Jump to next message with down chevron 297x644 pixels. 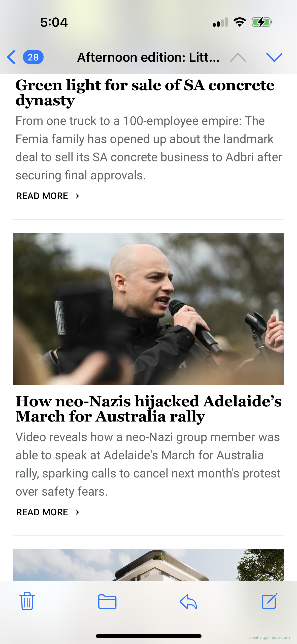(x=274, y=57)
